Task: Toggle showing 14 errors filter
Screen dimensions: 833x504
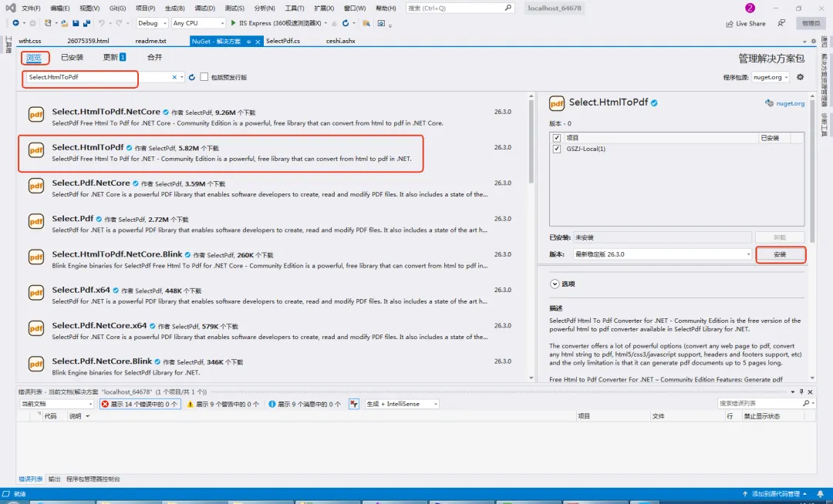Action: click(x=140, y=405)
